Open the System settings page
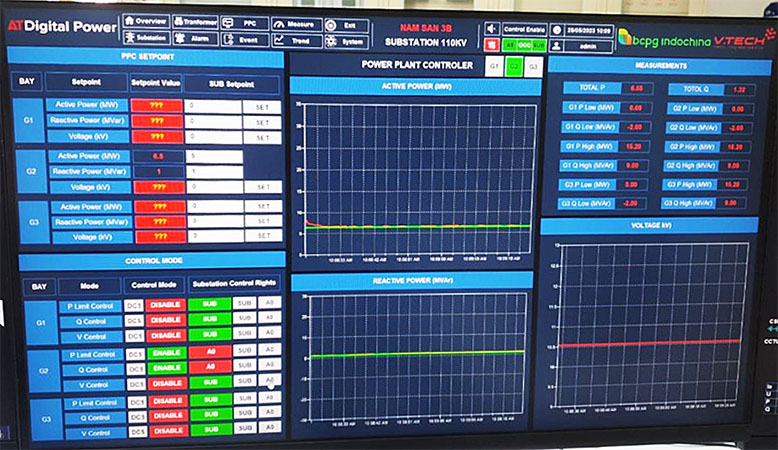778x450 pixels. pos(347,41)
